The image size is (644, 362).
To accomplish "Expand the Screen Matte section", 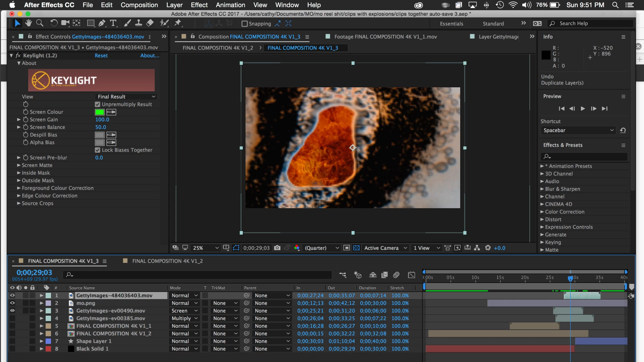I will pyautogui.click(x=19, y=165).
